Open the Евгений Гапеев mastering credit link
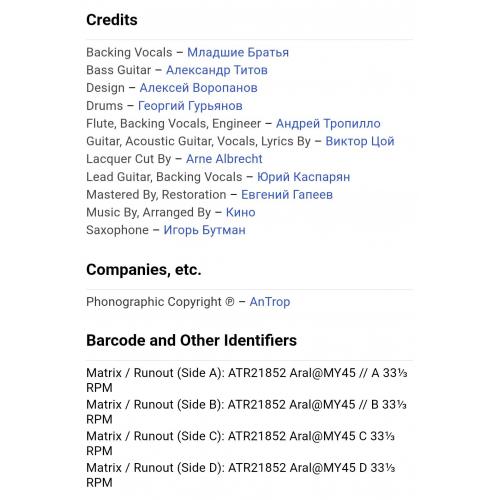 [x=287, y=195]
